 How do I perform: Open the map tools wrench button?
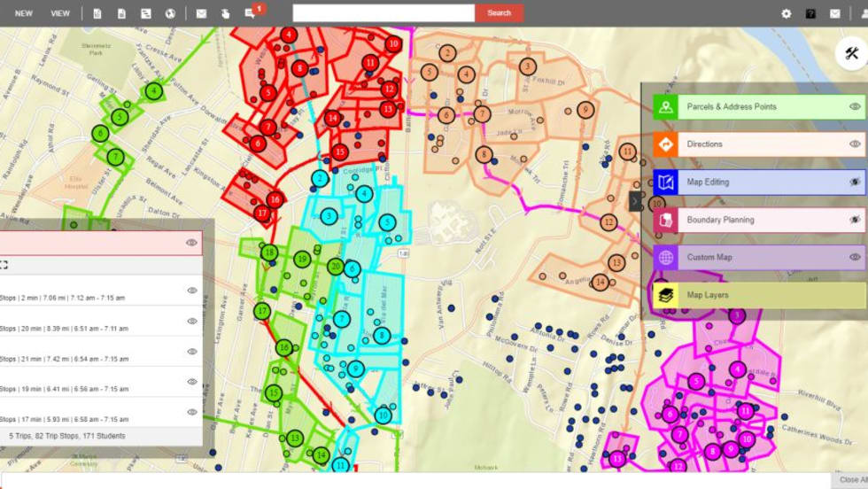click(x=851, y=54)
